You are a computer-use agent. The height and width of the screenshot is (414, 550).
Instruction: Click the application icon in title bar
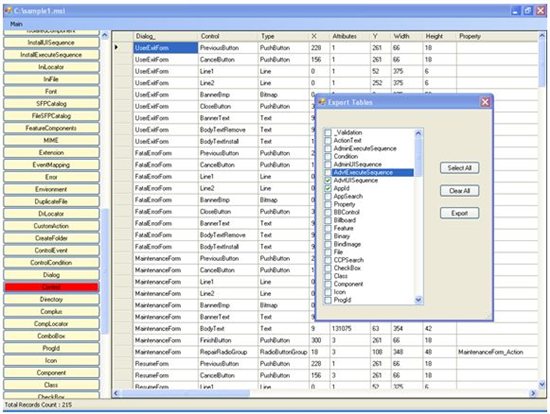pos(8,11)
